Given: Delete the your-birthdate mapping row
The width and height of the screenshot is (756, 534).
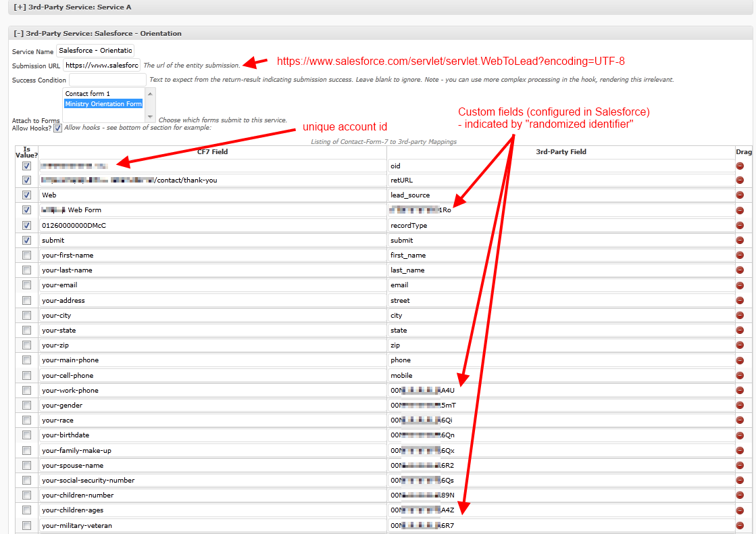Looking at the screenshot, I should click(x=740, y=435).
